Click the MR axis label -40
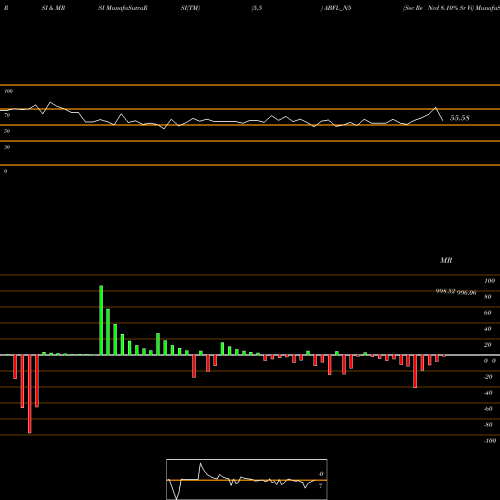The image size is (500, 500). tap(488, 393)
